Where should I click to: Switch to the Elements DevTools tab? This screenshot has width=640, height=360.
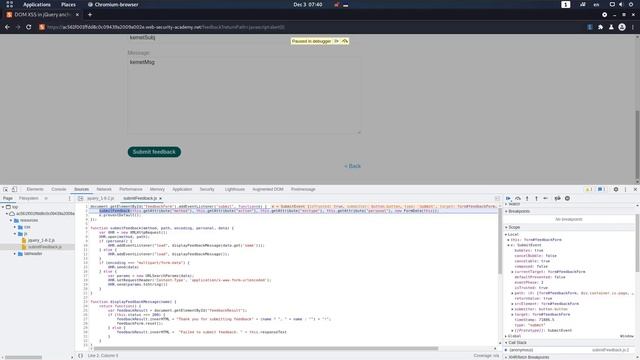point(35,189)
